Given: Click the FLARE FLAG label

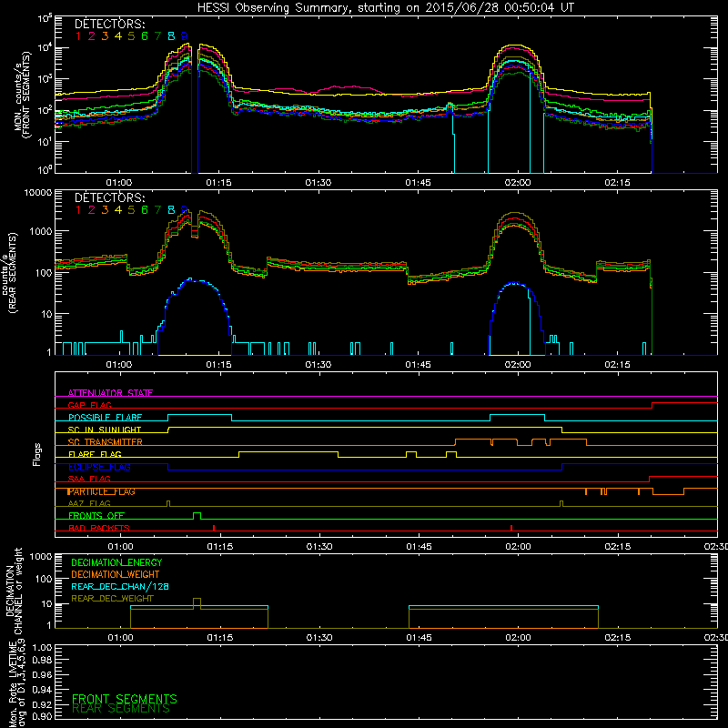Looking at the screenshot, I should tap(95, 454).
